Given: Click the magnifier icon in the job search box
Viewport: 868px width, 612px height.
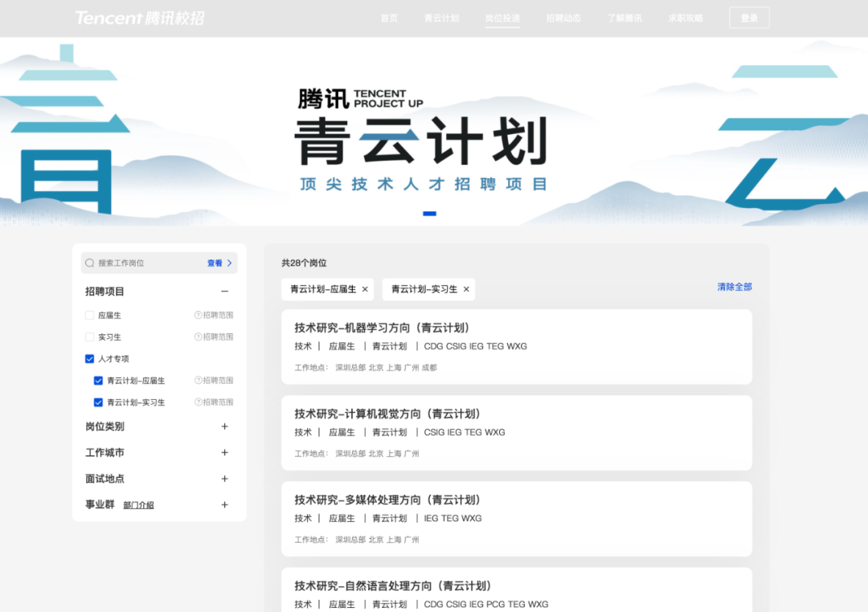Looking at the screenshot, I should (90, 263).
